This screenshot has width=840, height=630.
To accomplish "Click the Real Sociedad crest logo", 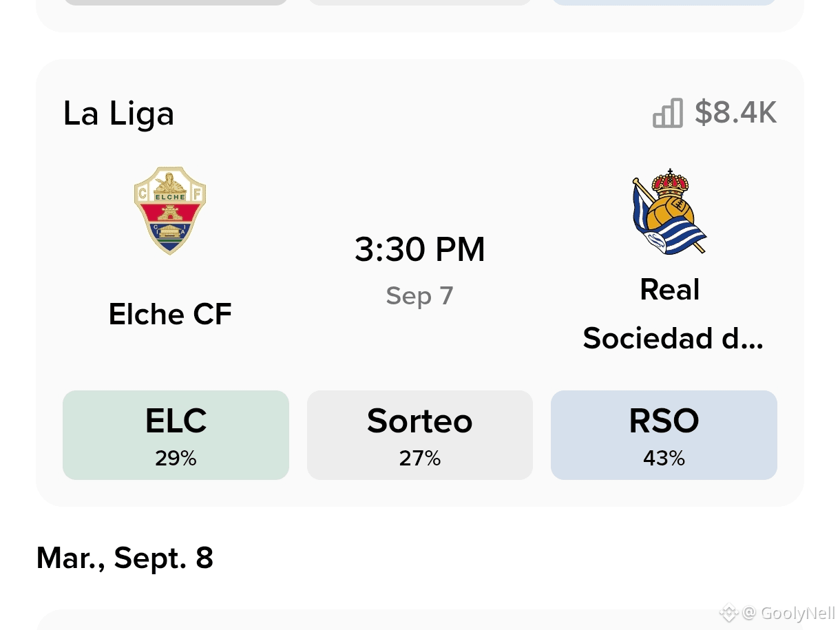I will (x=669, y=211).
